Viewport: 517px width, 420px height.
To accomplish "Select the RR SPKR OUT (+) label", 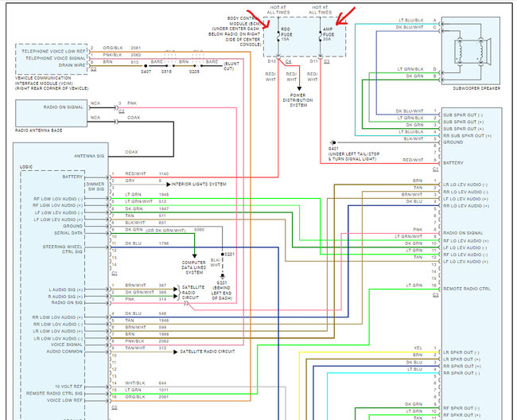I will (462, 366).
